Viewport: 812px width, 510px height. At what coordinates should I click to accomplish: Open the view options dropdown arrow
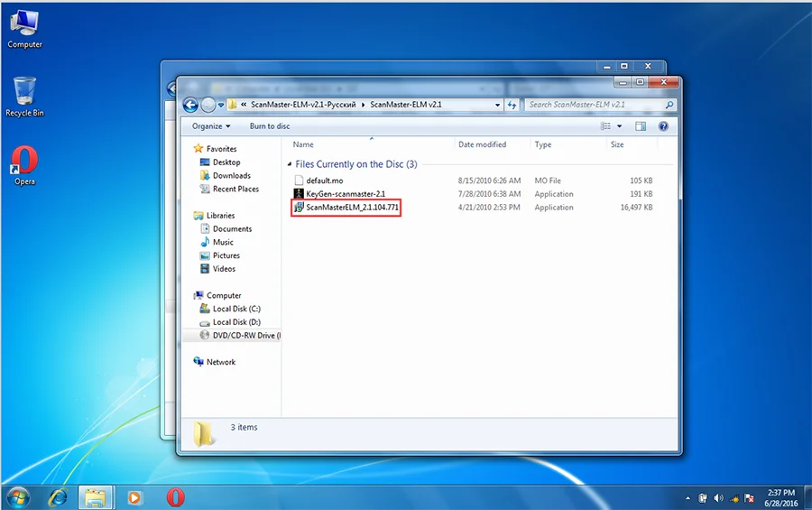point(619,126)
